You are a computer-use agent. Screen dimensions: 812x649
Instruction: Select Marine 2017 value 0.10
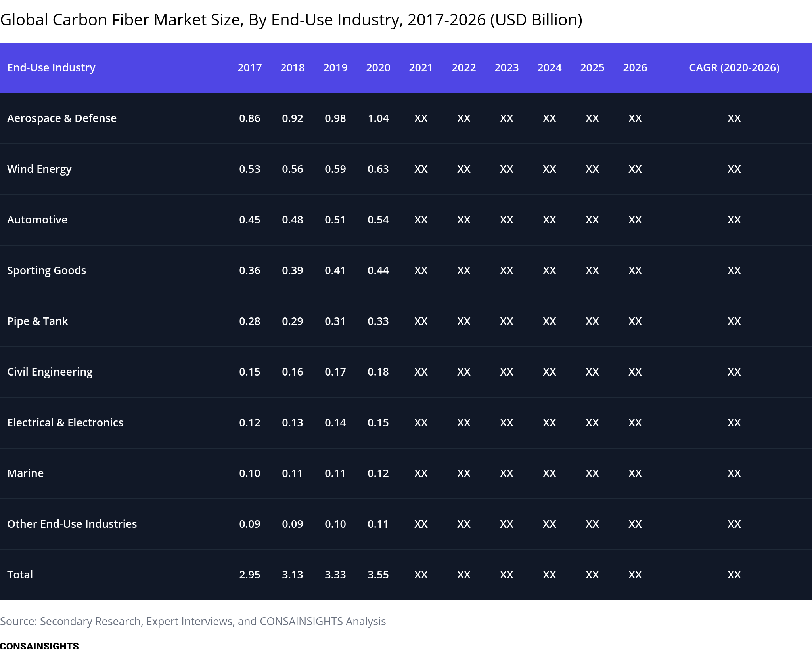[x=250, y=473]
